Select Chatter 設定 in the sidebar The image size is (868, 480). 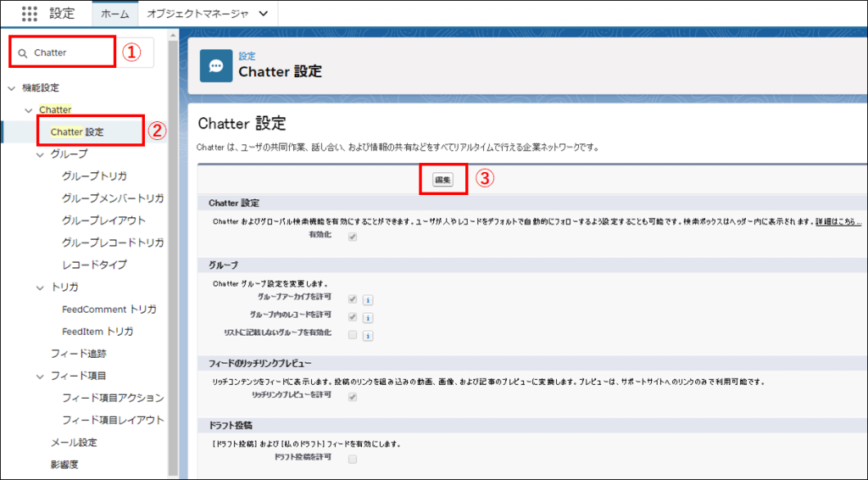point(77,131)
